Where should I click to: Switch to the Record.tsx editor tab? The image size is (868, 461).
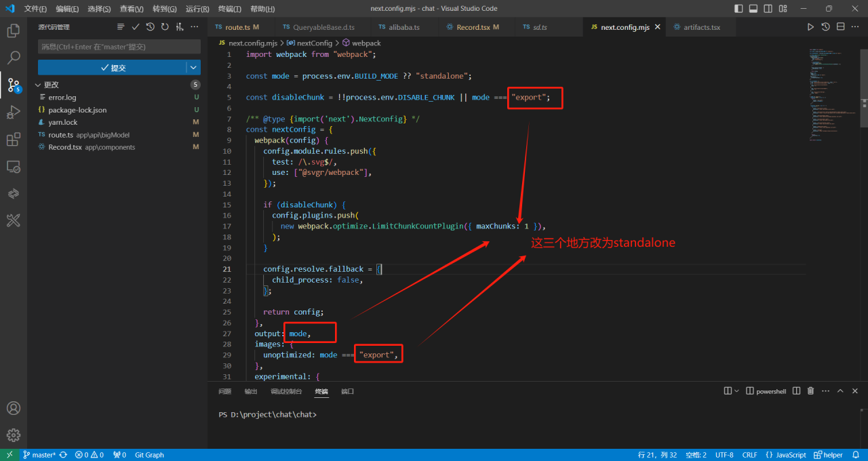473,27
